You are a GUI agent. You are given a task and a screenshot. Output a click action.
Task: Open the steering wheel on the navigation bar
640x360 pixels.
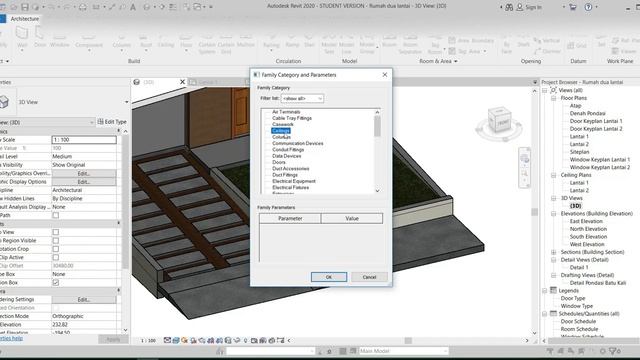[x=525, y=158]
